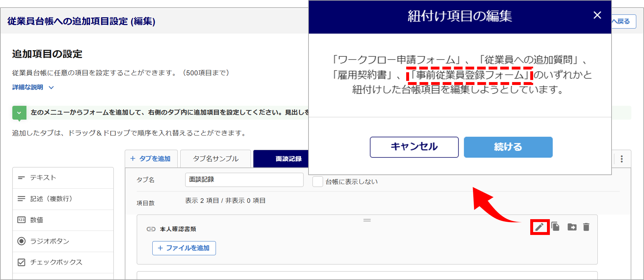This screenshot has width=644, height=280.
Task: Click the キャンセル button
Action: [x=414, y=147]
